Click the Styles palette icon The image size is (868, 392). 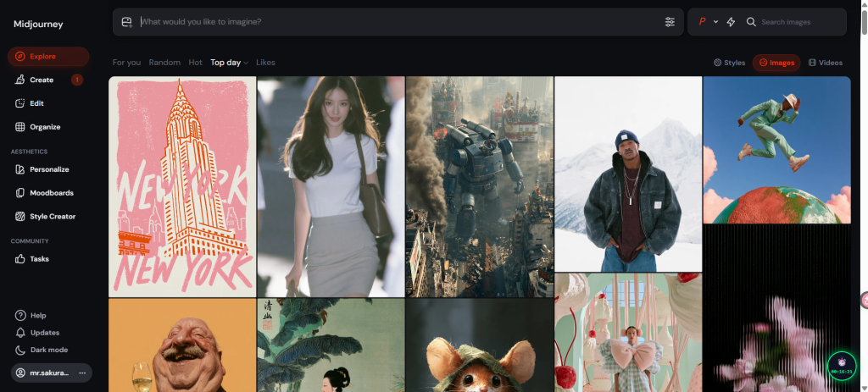click(x=717, y=63)
